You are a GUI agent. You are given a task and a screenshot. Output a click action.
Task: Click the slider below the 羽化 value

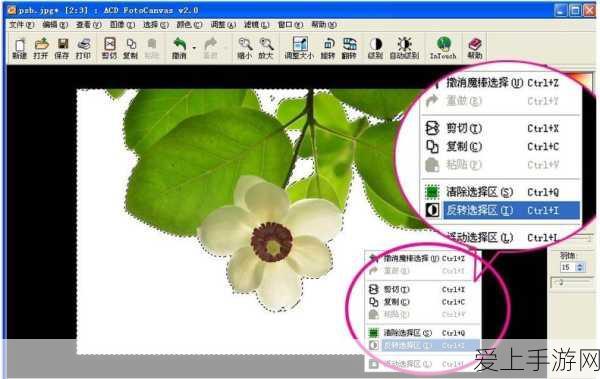coord(572,283)
